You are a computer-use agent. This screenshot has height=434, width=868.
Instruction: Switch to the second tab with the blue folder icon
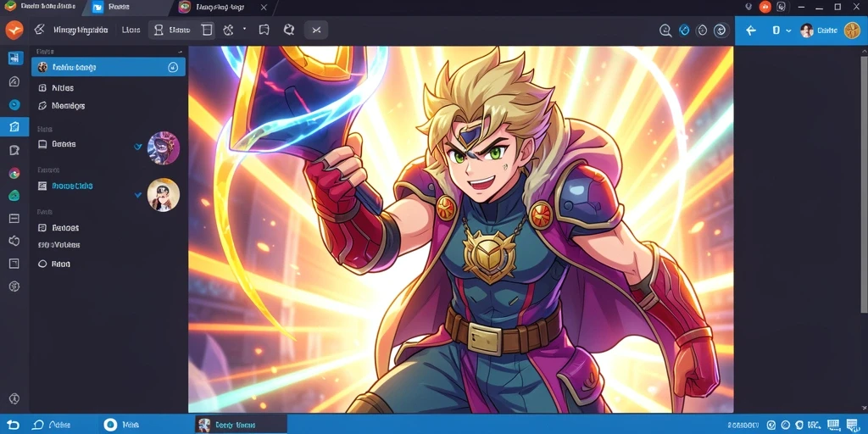[x=111, y=7]
